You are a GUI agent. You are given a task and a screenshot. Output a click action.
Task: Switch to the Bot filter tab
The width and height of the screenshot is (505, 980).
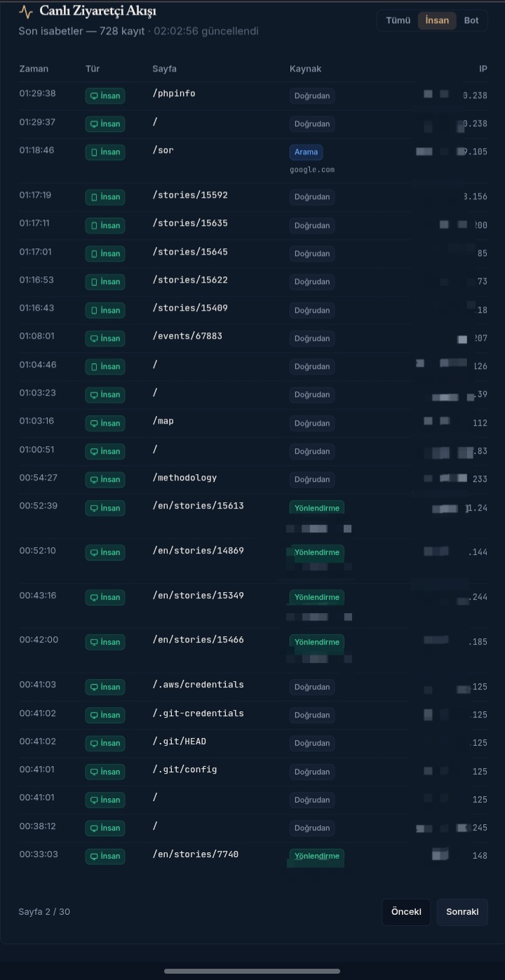(x=471, y=20)
